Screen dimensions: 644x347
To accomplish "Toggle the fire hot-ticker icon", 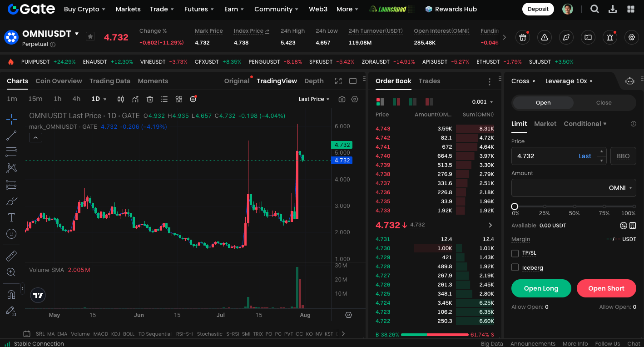I will tap(11, 62).
